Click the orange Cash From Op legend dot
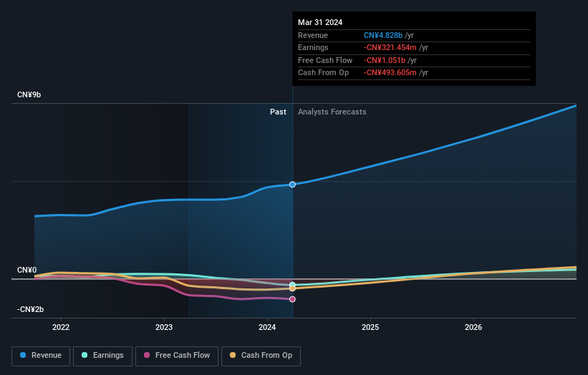 pyautogui.click(x=233, y=355)
